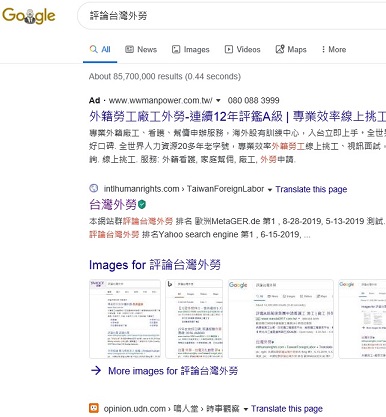
Task: Click the All tab magnifier icon
Action: click(x=94, y=49)
